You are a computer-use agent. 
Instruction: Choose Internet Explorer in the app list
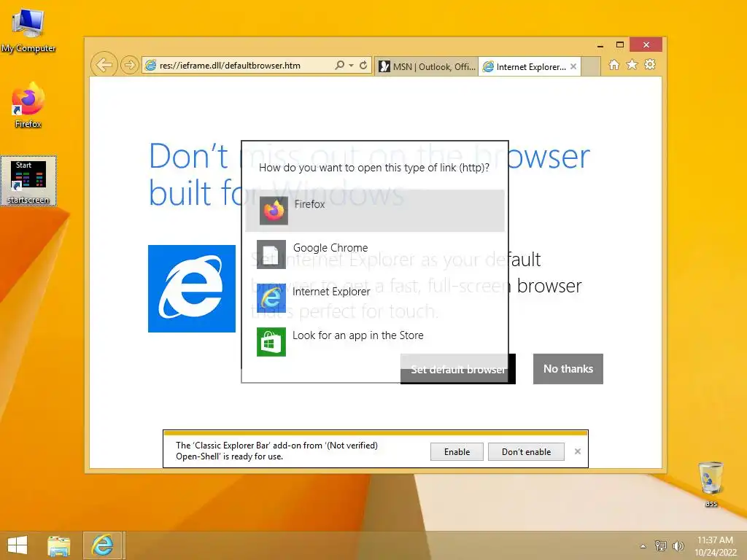click(x=375, y=298)
